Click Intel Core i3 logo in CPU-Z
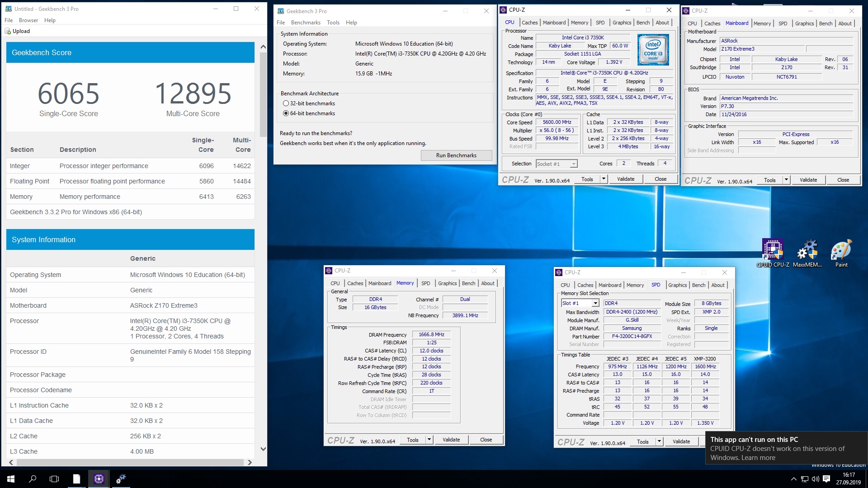This screenshot has width=868, height=488. [653, 50]
